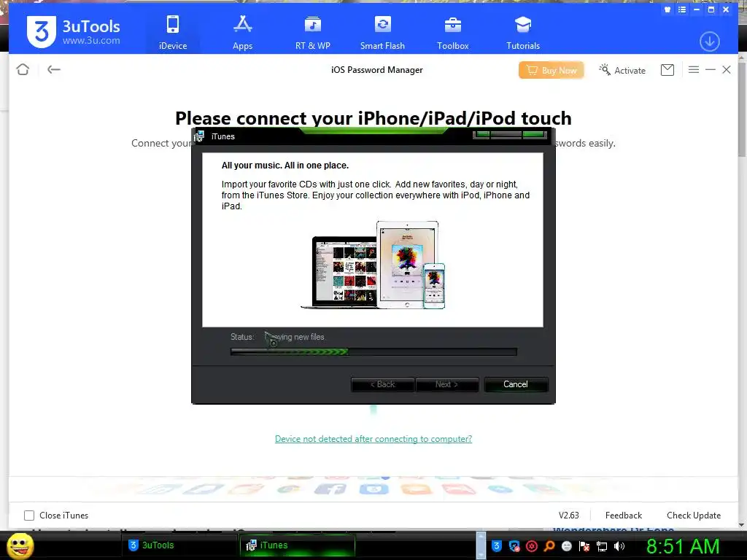Open Device not detected help link

click(373, 438)
